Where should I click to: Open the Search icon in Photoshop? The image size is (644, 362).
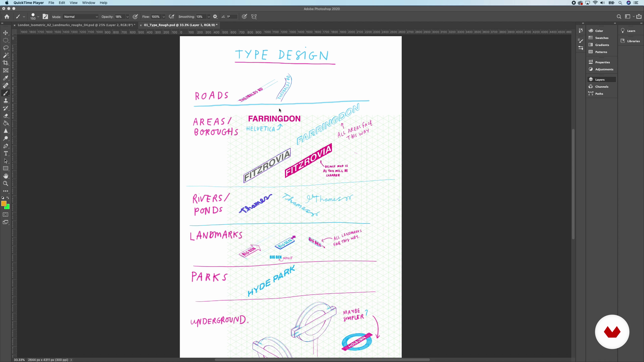[619, 16]
